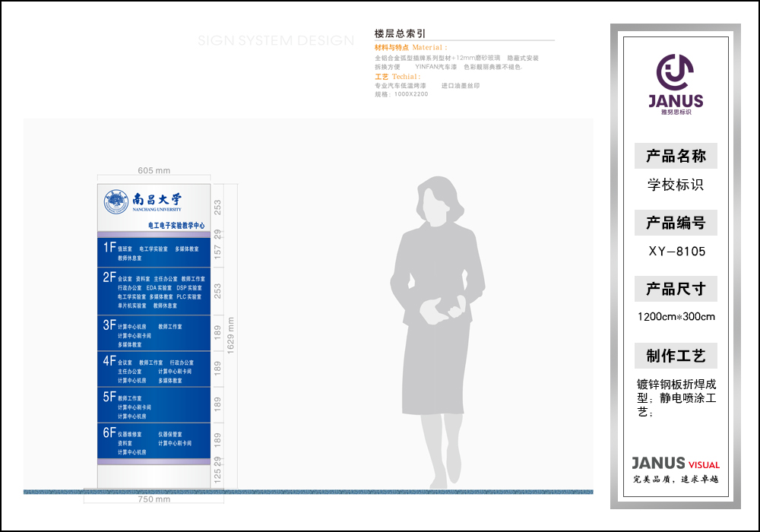Image resolution: width=760 pixels, height=532 pixels.
Task: Select the 2F floor label
Action: (109, 277)
